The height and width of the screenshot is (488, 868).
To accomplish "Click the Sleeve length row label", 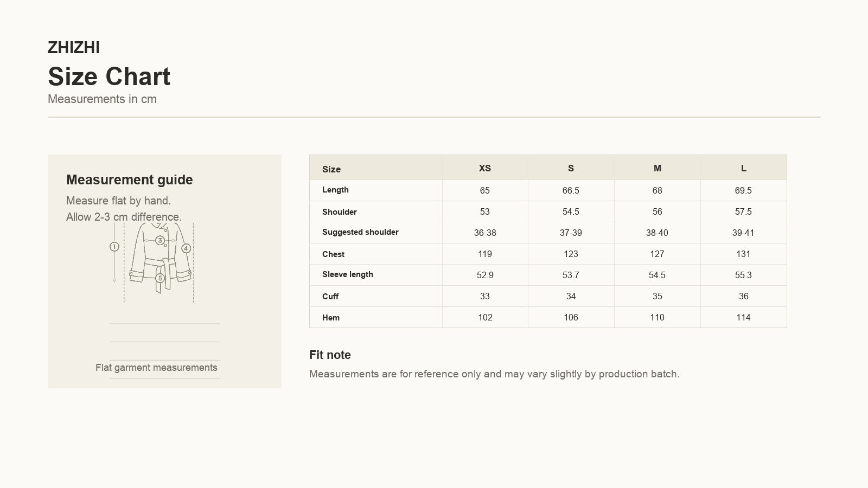I will tap(348, 274).
